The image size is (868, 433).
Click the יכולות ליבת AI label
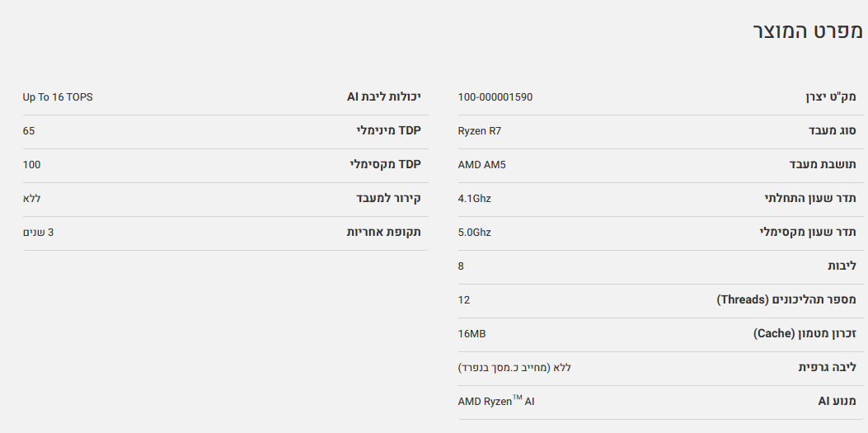(383, 97)
